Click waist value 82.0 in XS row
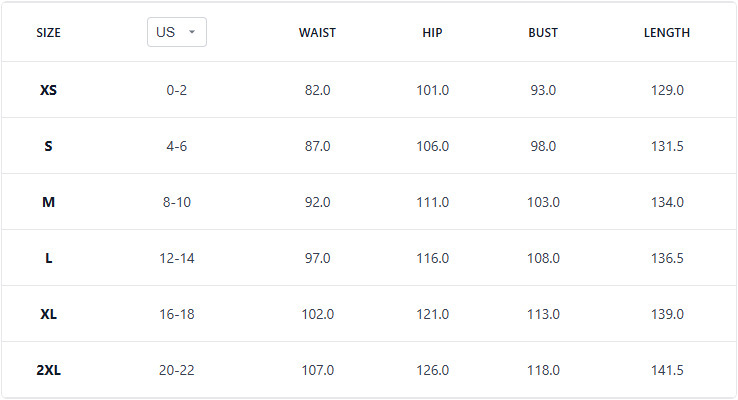Viewport: 738px width, 400px height. click(x=317, y=90)
